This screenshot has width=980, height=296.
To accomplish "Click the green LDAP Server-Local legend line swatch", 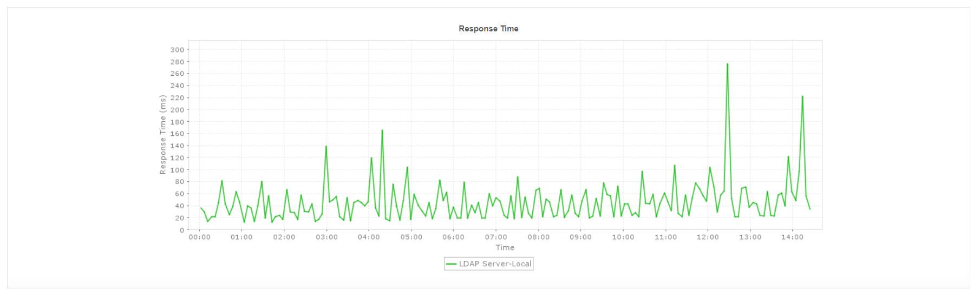I will point(451,264).
